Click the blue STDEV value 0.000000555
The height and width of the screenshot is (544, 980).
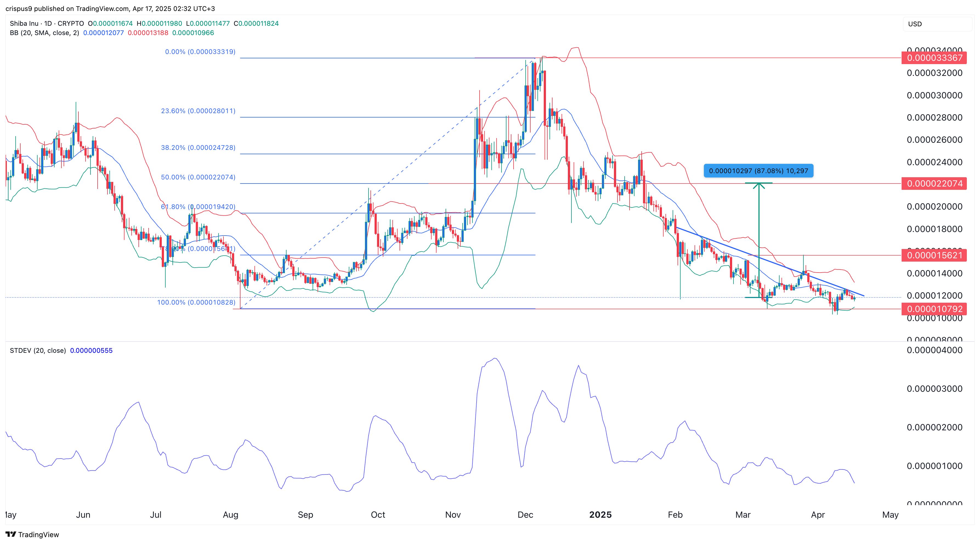pos(91,351)
